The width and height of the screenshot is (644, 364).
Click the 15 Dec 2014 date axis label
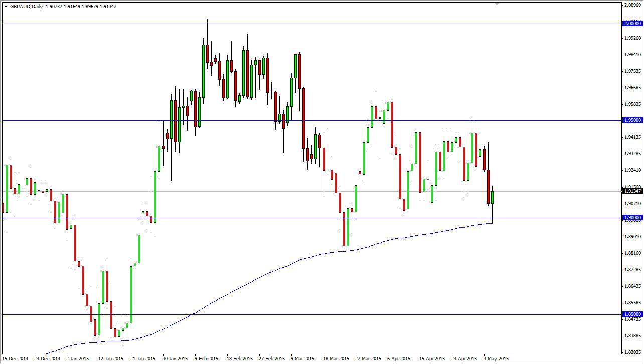point(15,359)
